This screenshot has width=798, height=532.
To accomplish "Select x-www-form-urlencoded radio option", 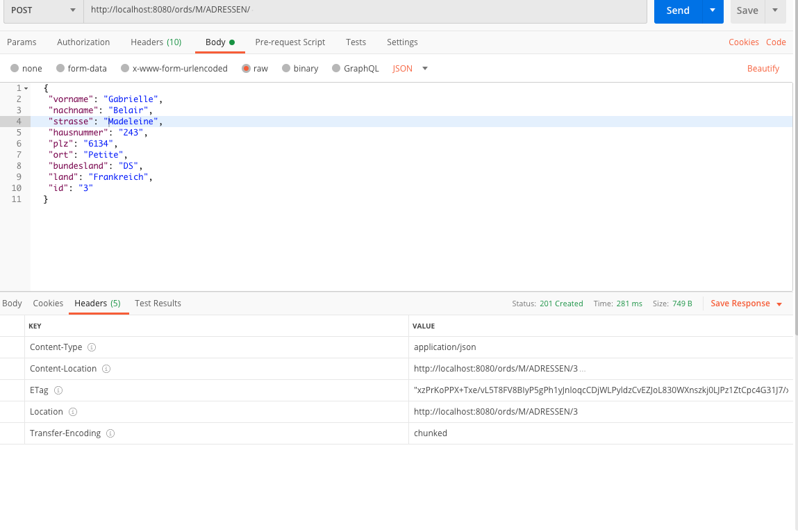I will tap(125, 69).
